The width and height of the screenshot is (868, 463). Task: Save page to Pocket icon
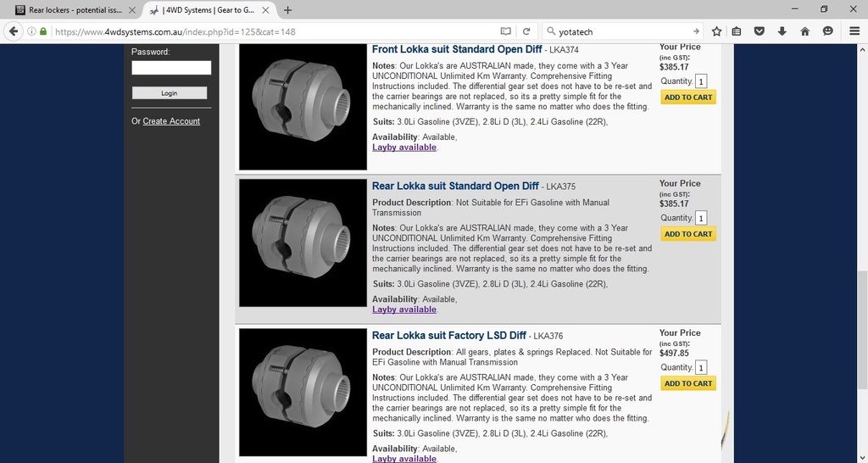[x=759, y=31]
